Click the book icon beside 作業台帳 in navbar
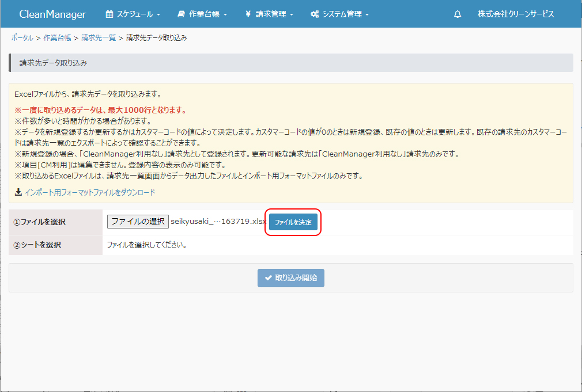 [x=182, y=14]
